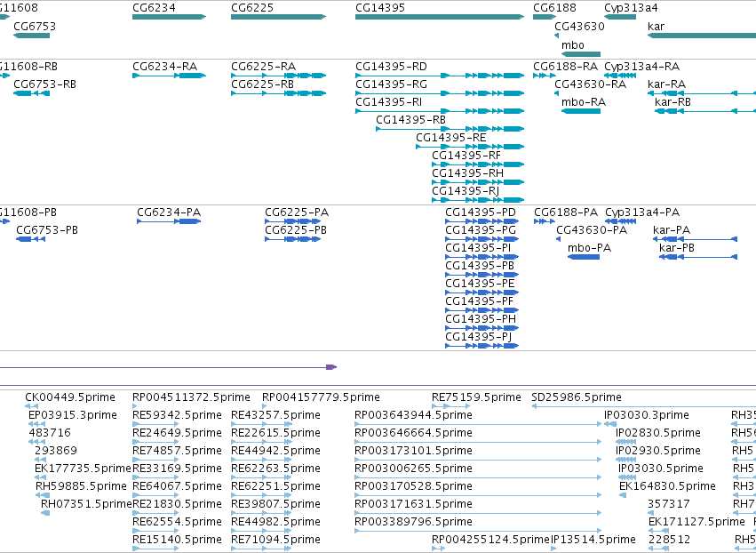
Task: Select protein CG14395-PB
Action: point(480,266)
